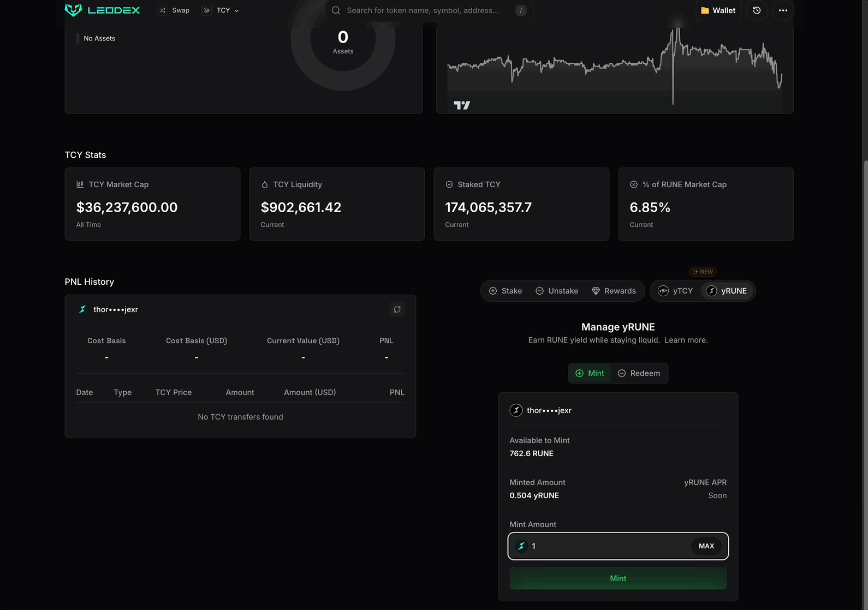
Task: Click the 174,065,357.7 staked value
Action: tap(489, 207)
